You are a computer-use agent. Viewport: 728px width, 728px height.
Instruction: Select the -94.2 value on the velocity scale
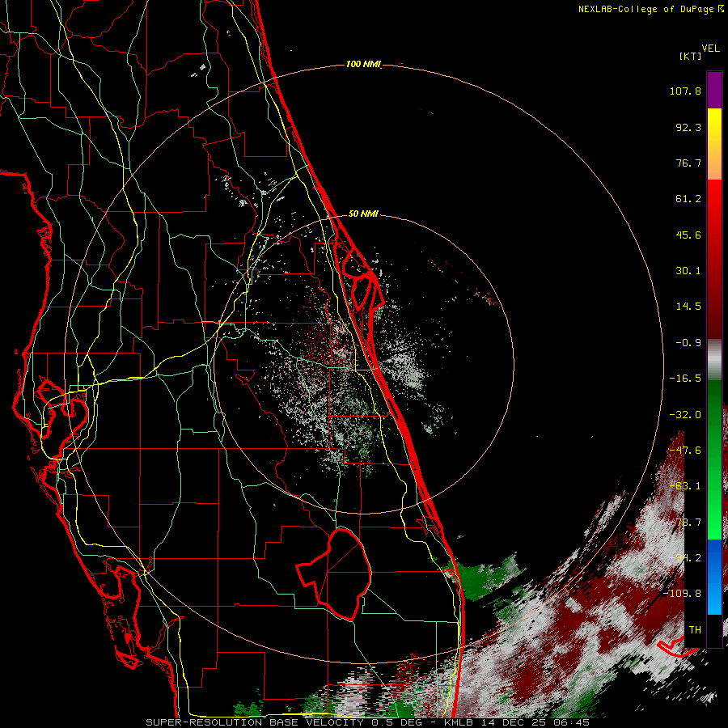(685, 558)
